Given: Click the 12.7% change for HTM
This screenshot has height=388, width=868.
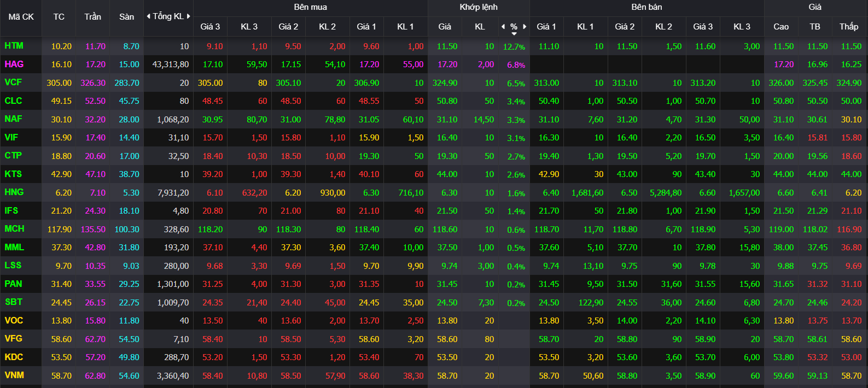Looking at the screenshot, I should pyautogui.click(x=514, y=47).
